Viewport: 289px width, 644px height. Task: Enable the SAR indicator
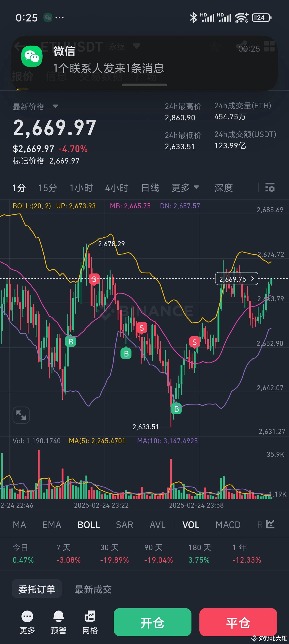click(124, 525)
